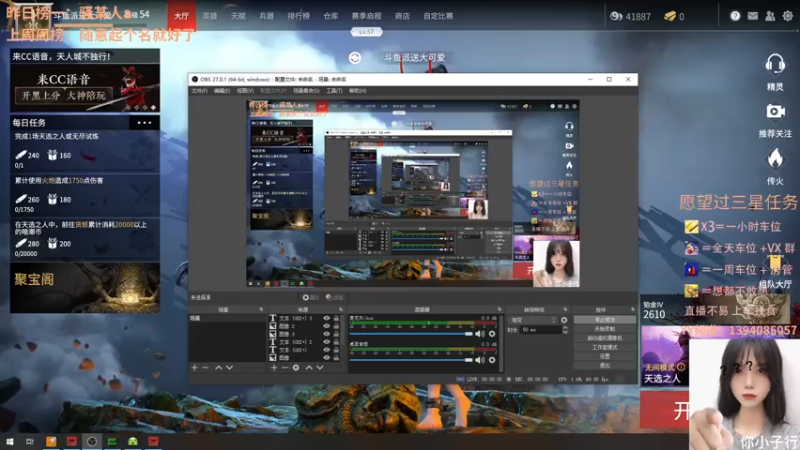Open the 编辑(E) menu in OBS
The width and height of the screenshot is (800, 450).
[x=221, y=91]
